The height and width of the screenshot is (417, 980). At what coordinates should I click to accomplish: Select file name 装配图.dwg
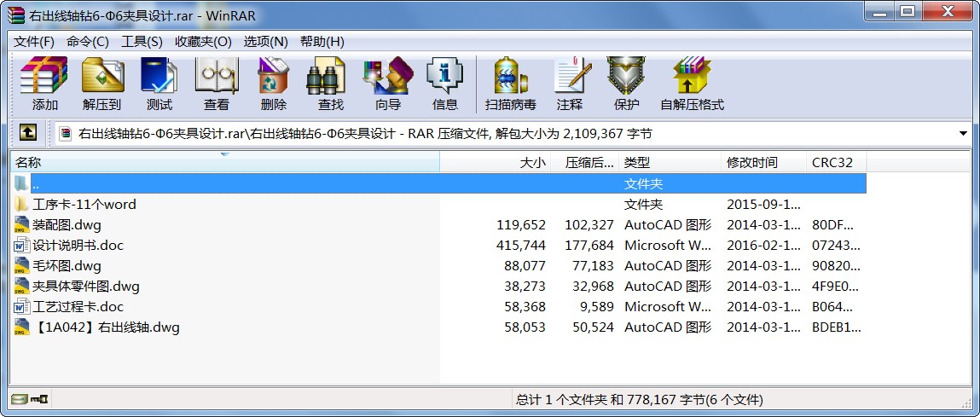(x=67, y=225)
